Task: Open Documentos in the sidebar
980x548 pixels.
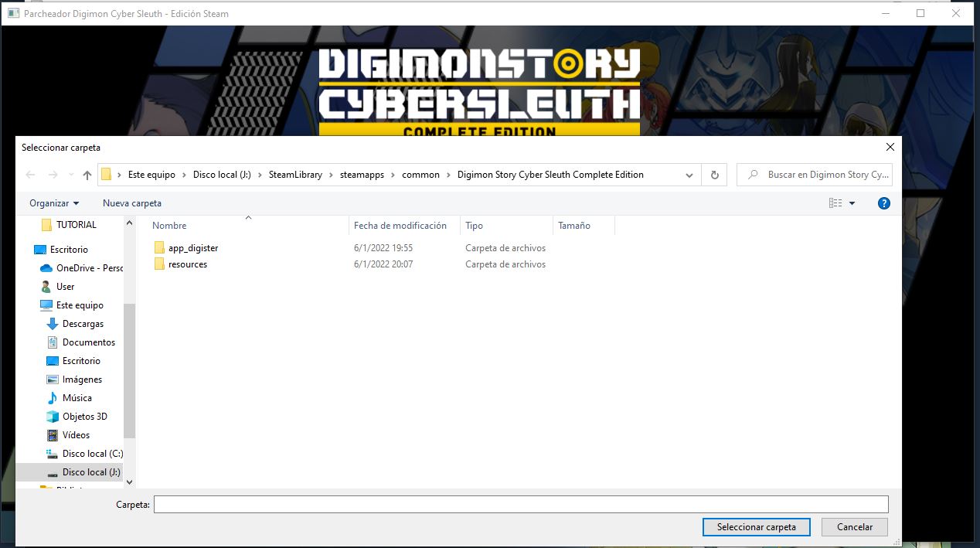Action: point(89,342)
